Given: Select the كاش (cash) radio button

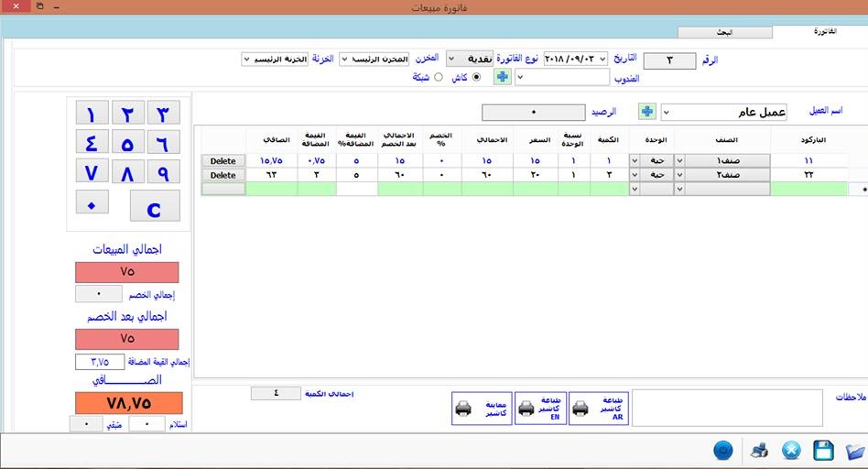Looking at the screenshot, I should point(477,77).
